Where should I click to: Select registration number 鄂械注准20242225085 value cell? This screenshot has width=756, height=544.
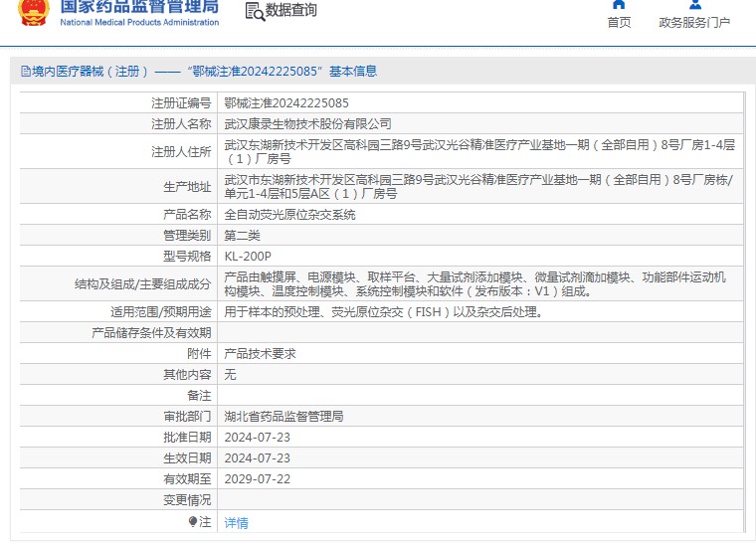tap(479, 103)
